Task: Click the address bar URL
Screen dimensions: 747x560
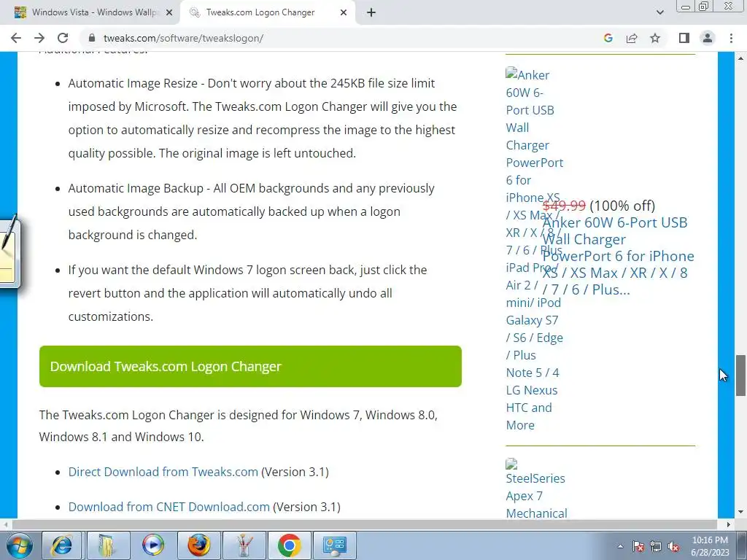Action: click(183, 38)
